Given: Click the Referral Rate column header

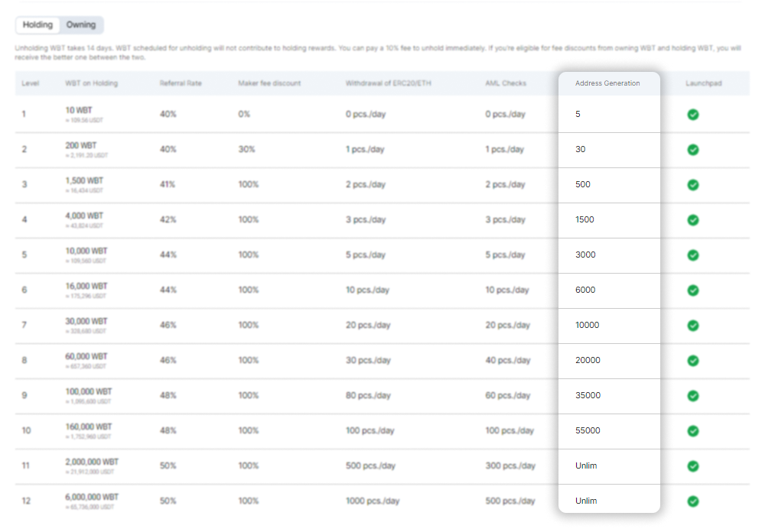Looking at the screenshot, I should (181, 83).
